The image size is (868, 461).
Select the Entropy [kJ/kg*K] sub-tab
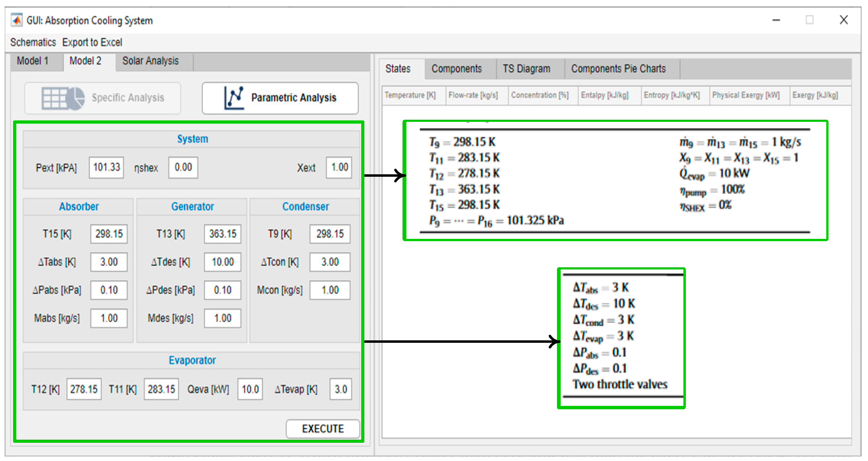[x=671, y=95]
